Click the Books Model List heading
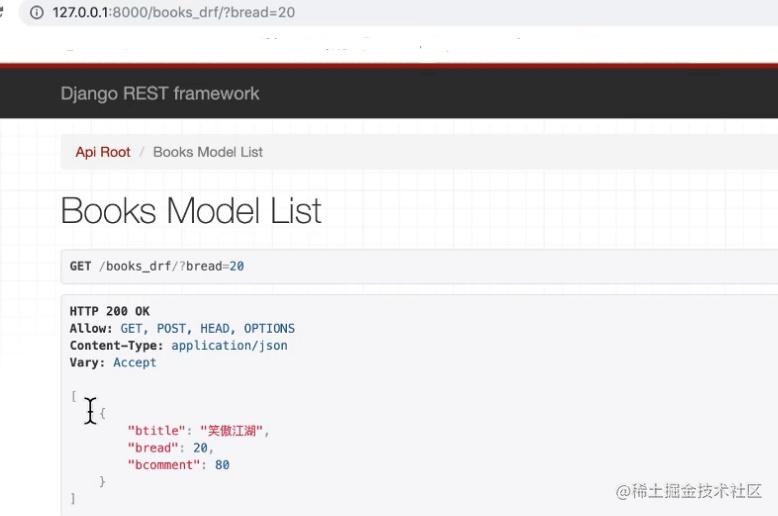The image size is (778, 516). point(191,210)
